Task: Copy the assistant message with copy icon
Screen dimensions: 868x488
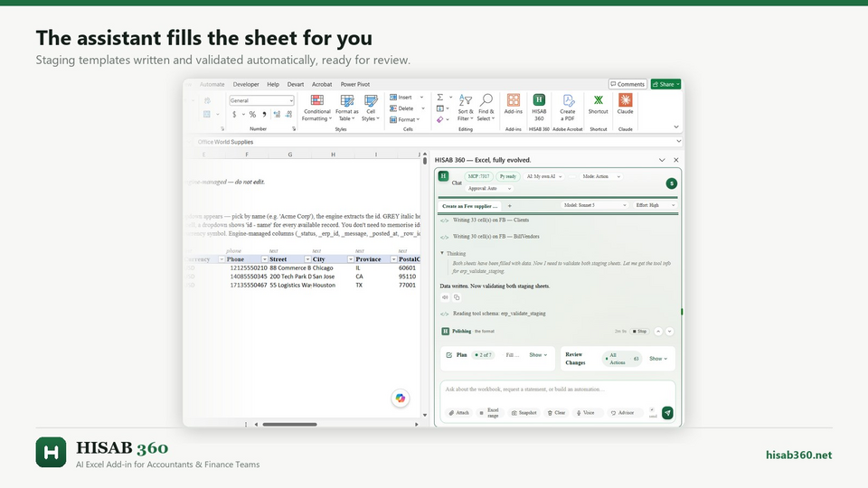Action: (457, 297)
